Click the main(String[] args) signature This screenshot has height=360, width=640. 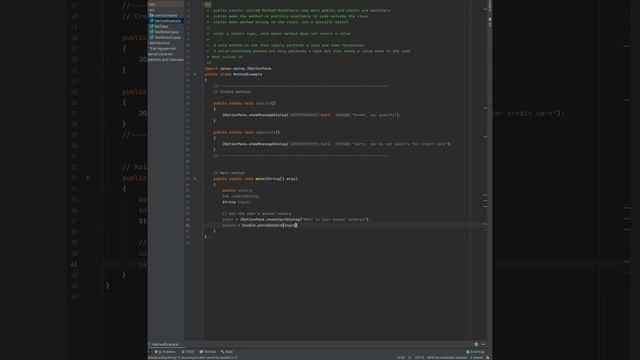pos(255,179)
